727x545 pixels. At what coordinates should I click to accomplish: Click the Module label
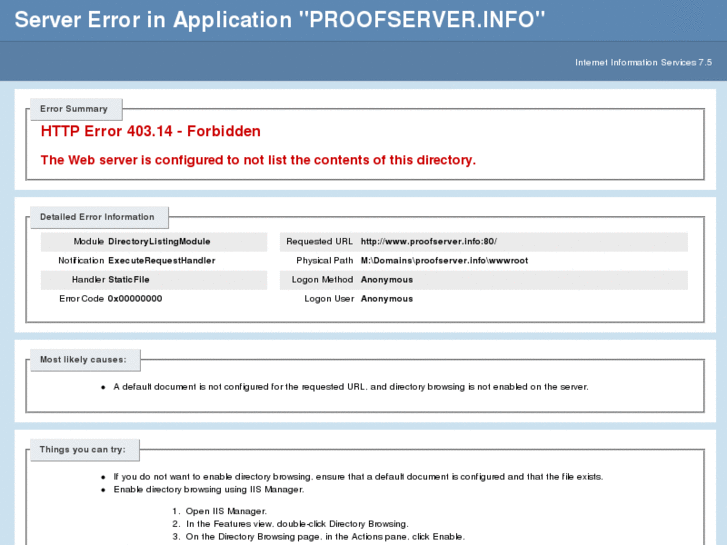(x=89, y=242)
